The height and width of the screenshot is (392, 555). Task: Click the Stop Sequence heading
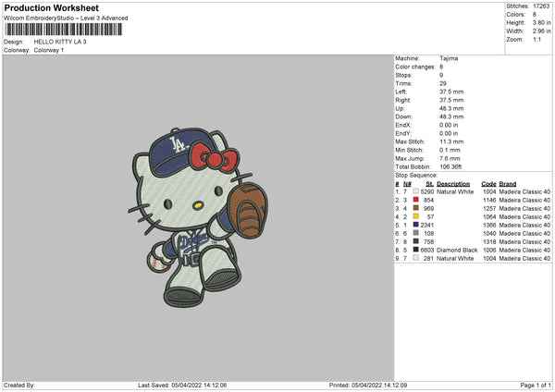point(416,175)
